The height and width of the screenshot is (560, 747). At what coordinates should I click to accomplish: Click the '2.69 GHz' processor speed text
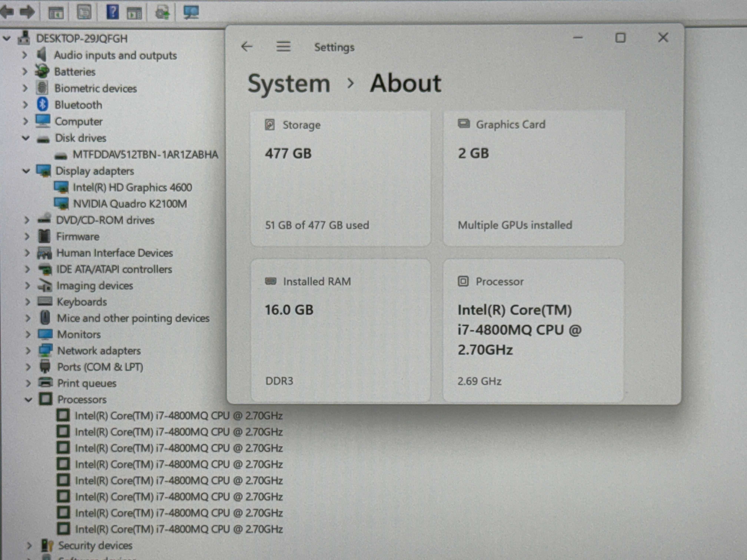(479, 381)
